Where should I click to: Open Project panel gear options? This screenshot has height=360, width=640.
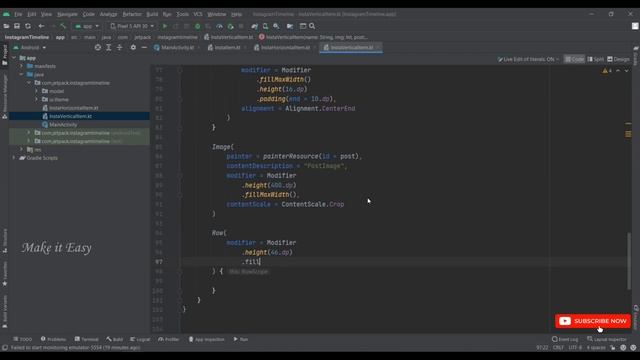click(x=133, y=48)
